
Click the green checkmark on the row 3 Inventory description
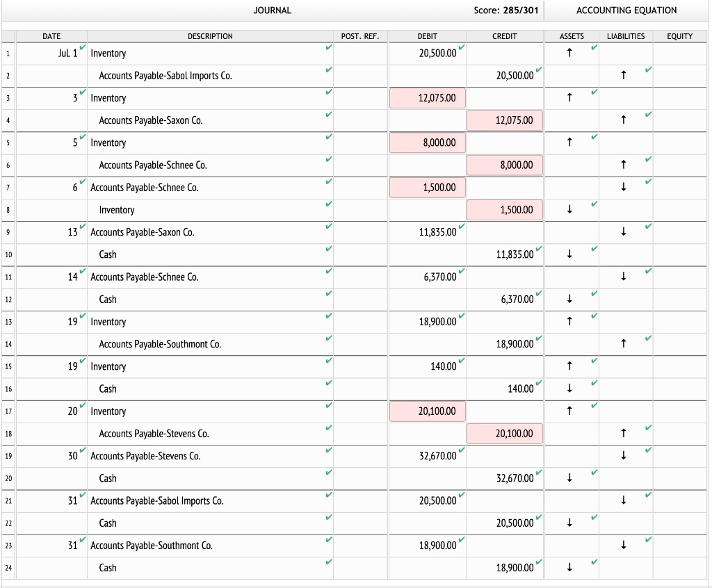[329, 92]
